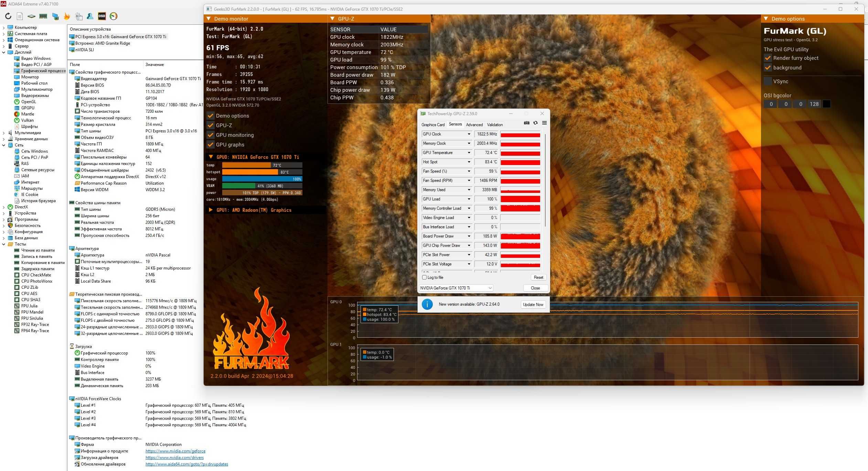Switch to Validation tab in GPU-Z
Screen dimensions: 868x471
point(495,125)
